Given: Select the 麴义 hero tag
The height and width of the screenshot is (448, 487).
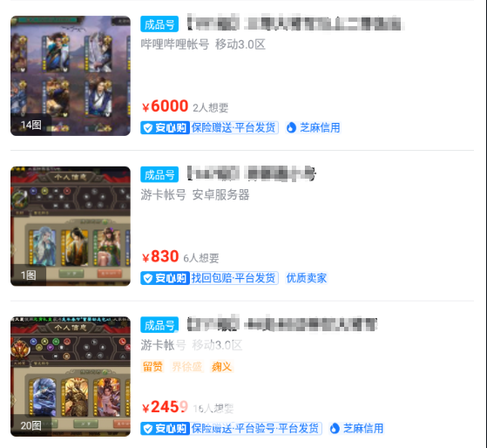Looking at the screenshot, I should [222, 367].
